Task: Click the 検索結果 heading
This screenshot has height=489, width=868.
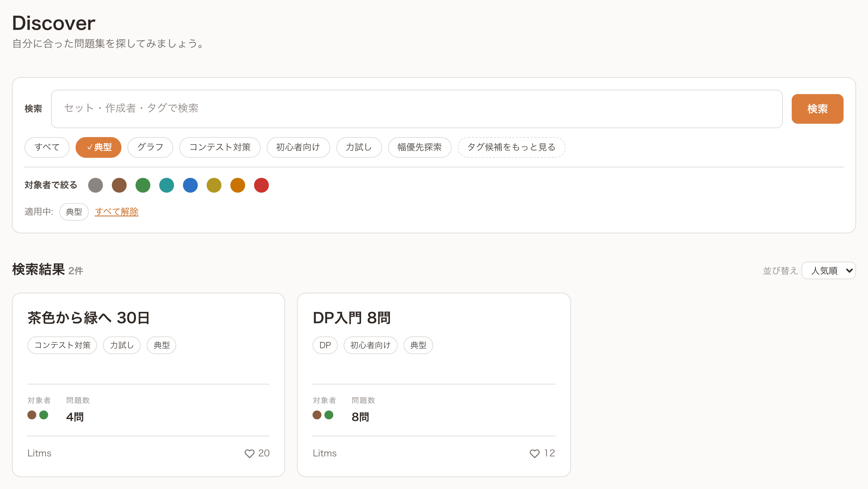Action: point(39,270)
